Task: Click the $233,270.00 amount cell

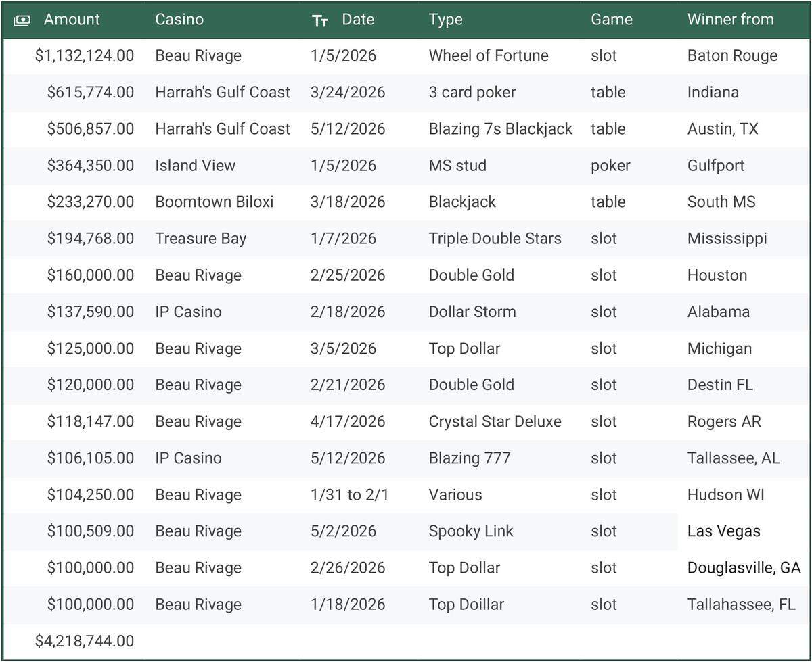Action: point(91,202)
